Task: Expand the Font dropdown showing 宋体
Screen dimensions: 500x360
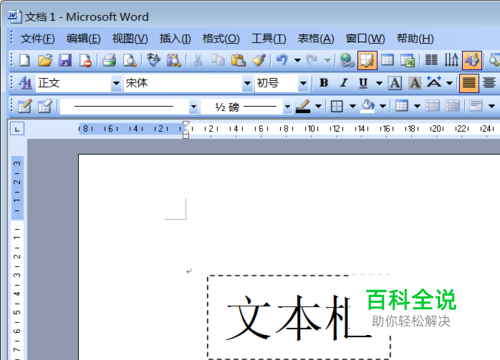Action: coord(247,83)
